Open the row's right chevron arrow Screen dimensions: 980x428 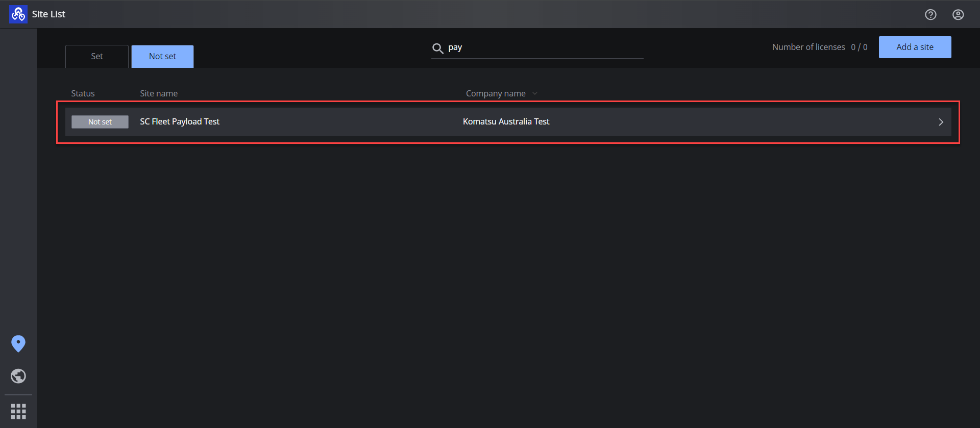coord(941,122)
